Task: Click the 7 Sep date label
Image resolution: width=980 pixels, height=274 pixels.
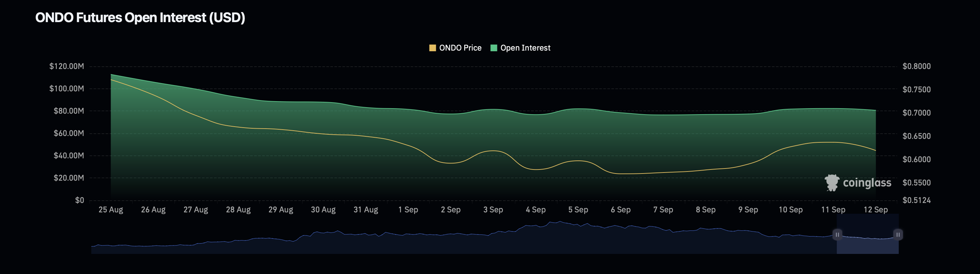Action: 663,210
